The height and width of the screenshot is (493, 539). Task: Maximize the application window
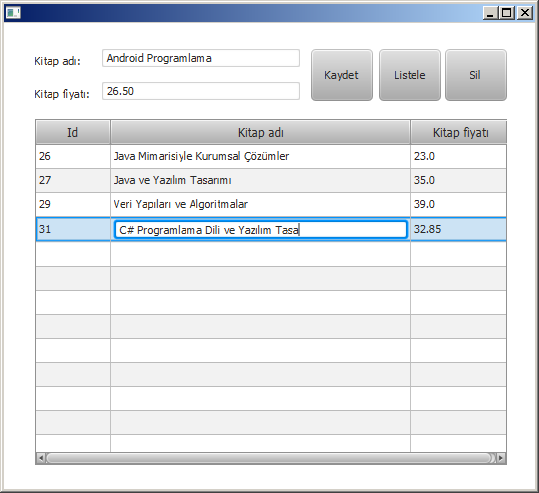[x=506, y=13]
